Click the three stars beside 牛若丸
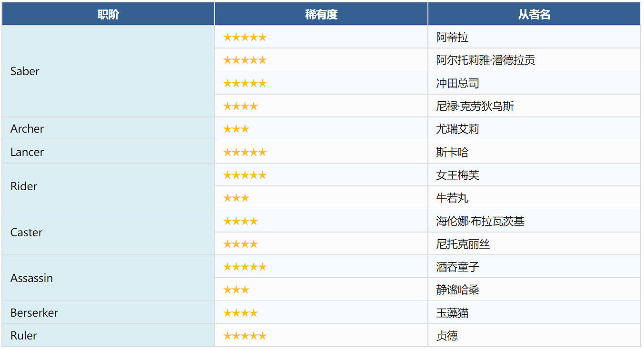The width and height of the screenshot is (644, 349). (x=236, y=198)
